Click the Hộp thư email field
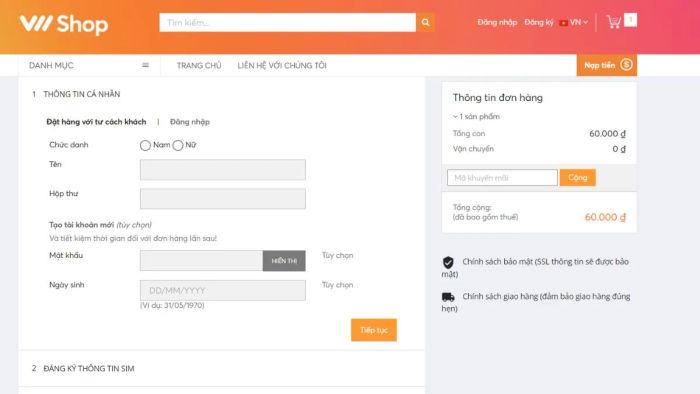The image size is (700, 394). [223, 199]
